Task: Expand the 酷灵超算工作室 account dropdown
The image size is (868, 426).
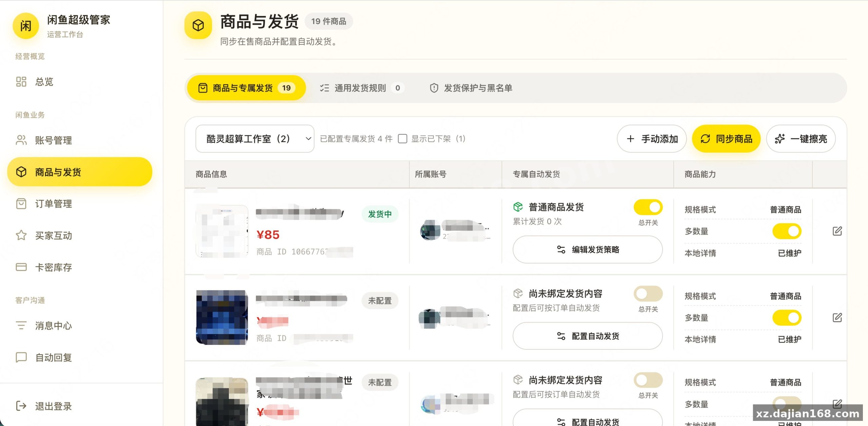Action: [x=255, y=139]
